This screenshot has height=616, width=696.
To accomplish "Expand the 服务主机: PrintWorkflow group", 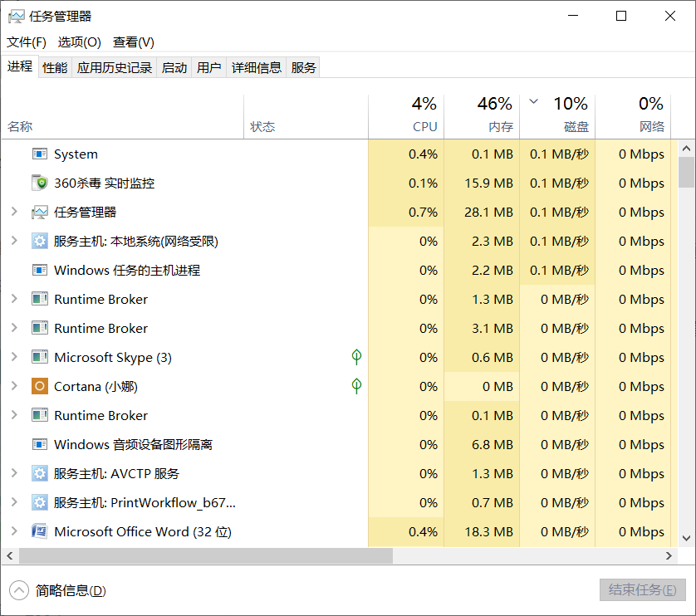I will tap(14, 502).
